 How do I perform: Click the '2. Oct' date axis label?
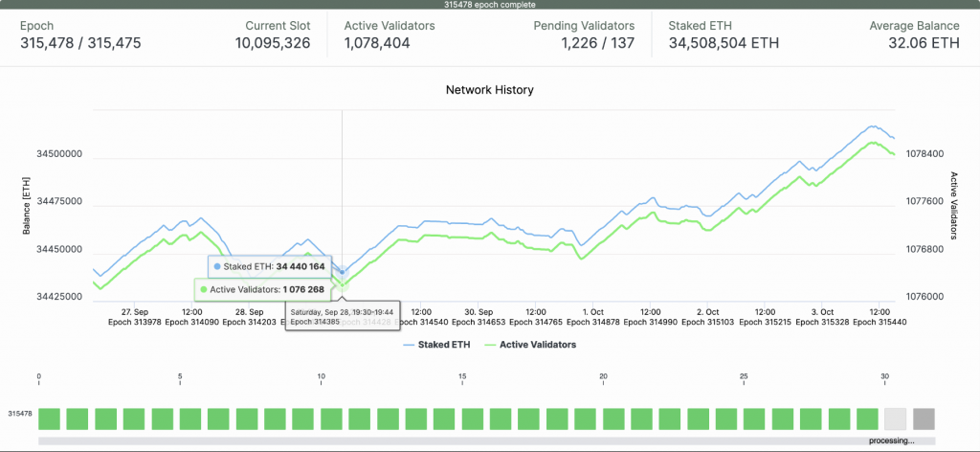coord(707,311)
